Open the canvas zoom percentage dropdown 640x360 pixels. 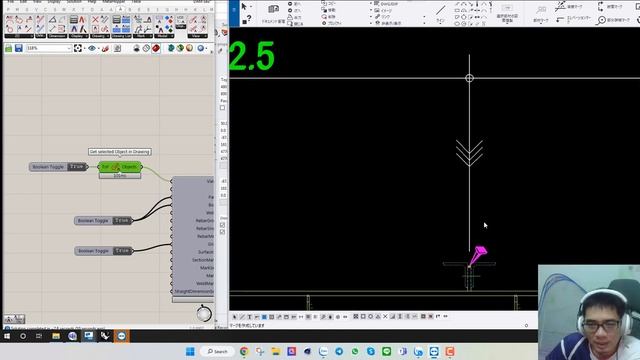point(49,48)
